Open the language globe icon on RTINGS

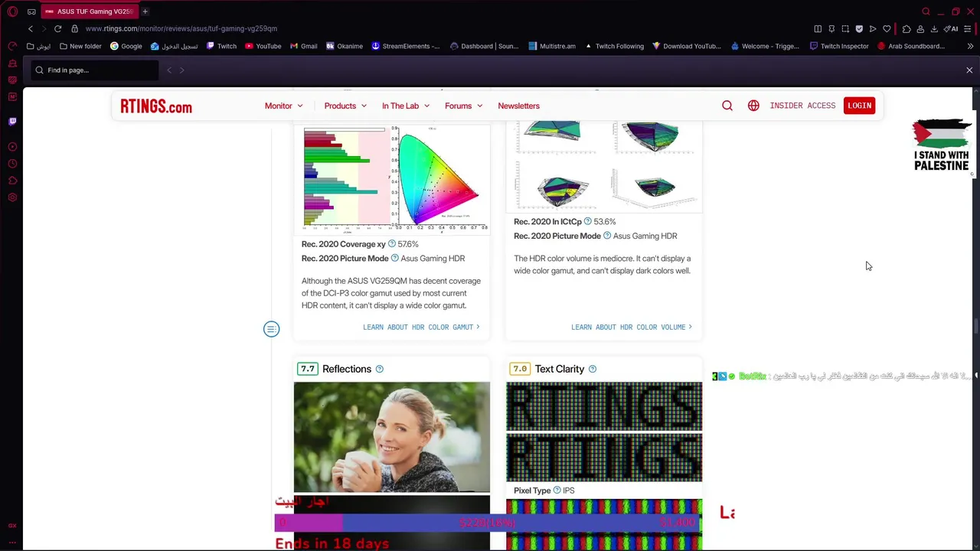click(753, 106)
